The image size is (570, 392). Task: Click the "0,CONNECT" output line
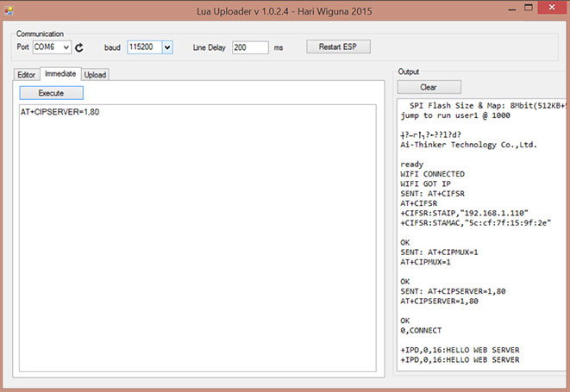(421, 331)
